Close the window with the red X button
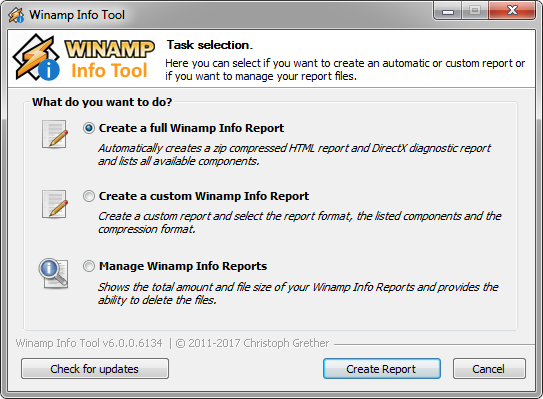 click(x=512, y=11)
